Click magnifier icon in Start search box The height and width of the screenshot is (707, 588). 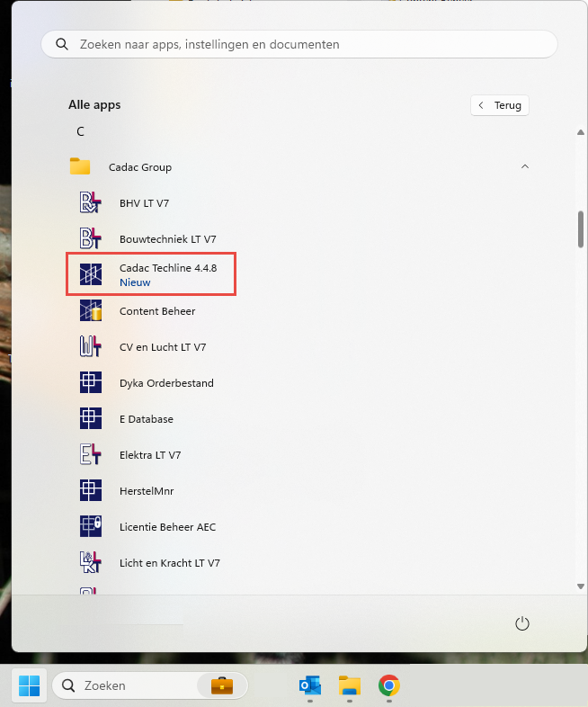tap(62, 44)
